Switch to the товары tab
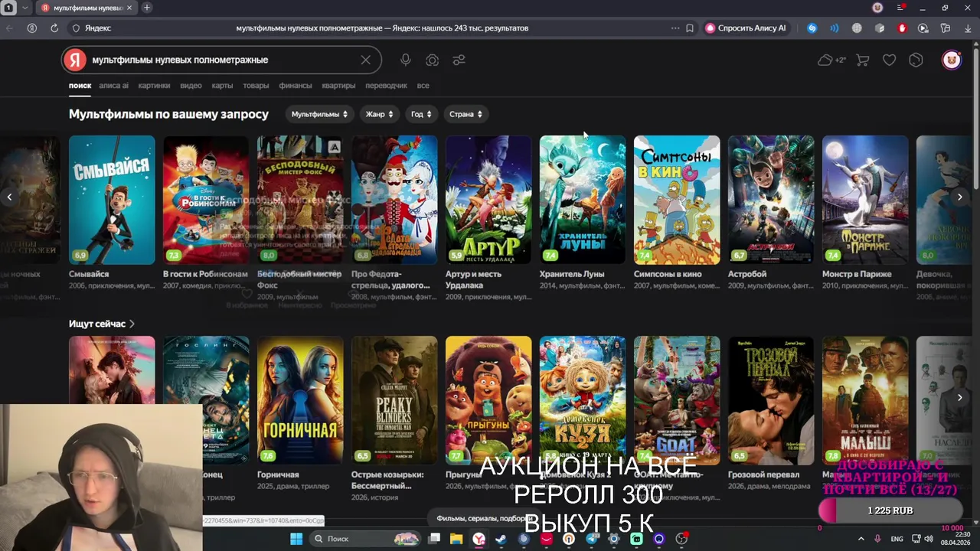This screenshot has height=551, width=980. point(256,86)
